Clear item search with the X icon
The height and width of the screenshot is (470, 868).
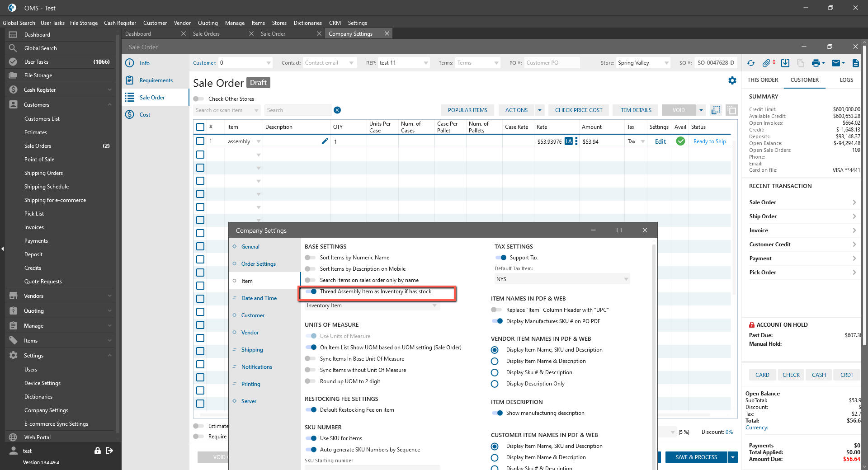coord(337,110)
